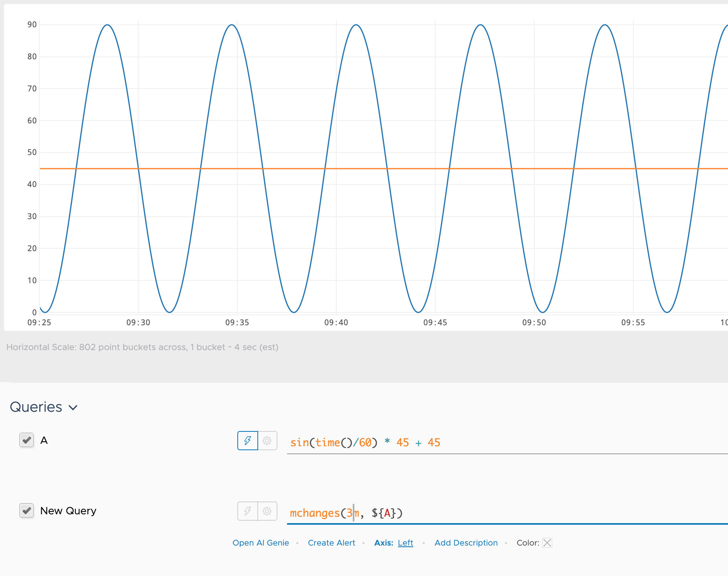Change the axis via the Left link
Viewport: 728px width, 576px height.
405,543
